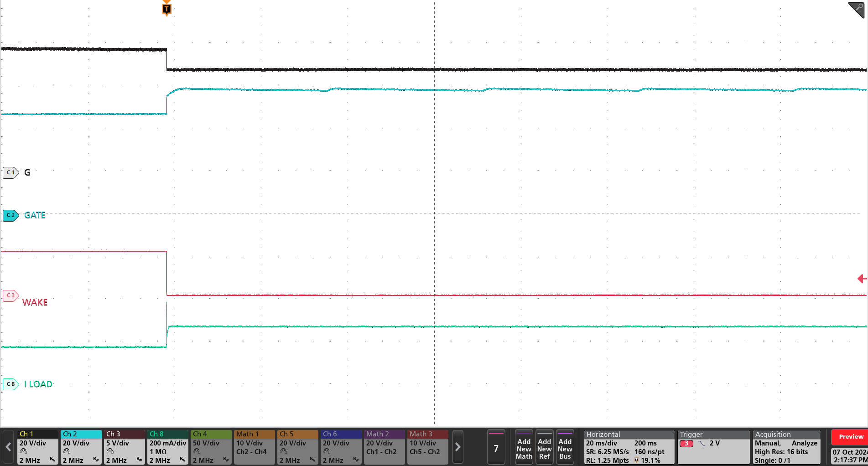Open the Math 3 badge
This screenshot has width=868, height=466.
(x=428, y=447)
